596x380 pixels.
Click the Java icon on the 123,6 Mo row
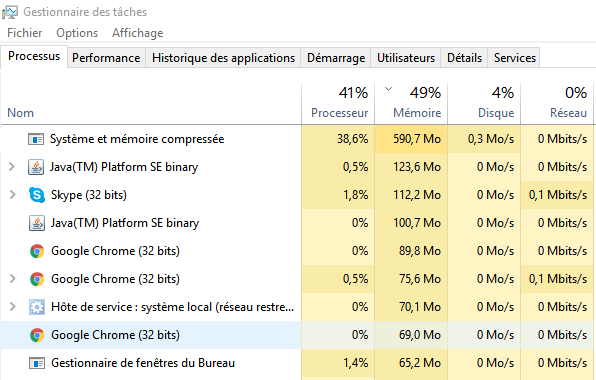tap(36, 167)
